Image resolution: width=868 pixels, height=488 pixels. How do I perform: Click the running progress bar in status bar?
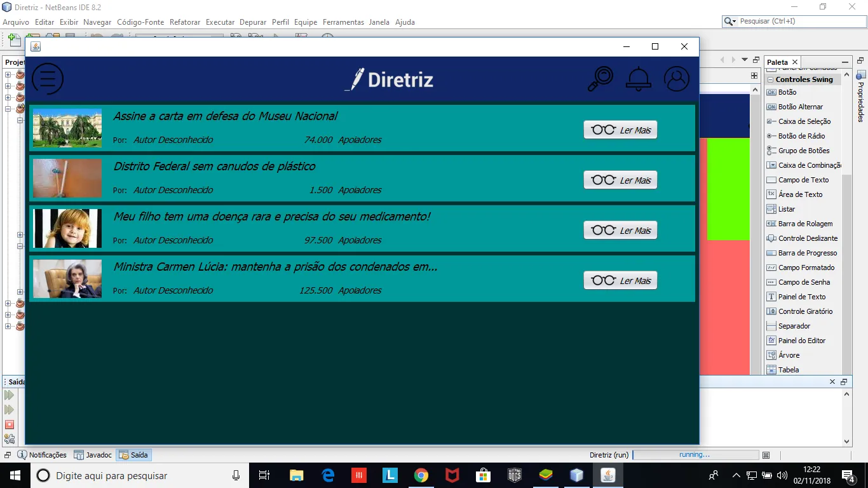(x=696, y=455)
